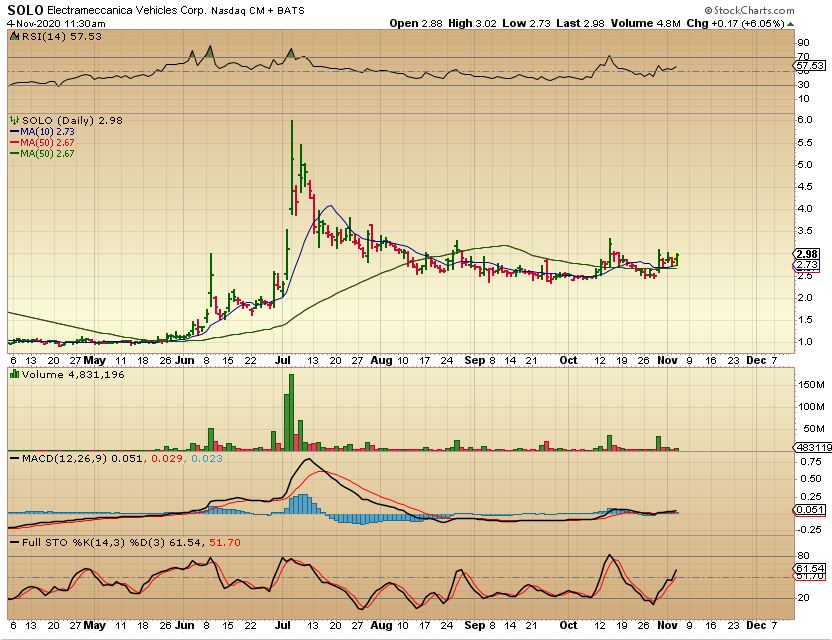
Task: Click the 150M volume axis label
Action: pyautogui.click(x=811, y=384)
